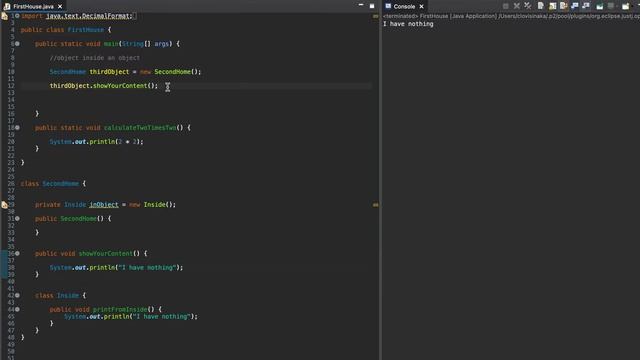Collapse printFromInside method at line 44
640x360 pixels.
(17, 309)
